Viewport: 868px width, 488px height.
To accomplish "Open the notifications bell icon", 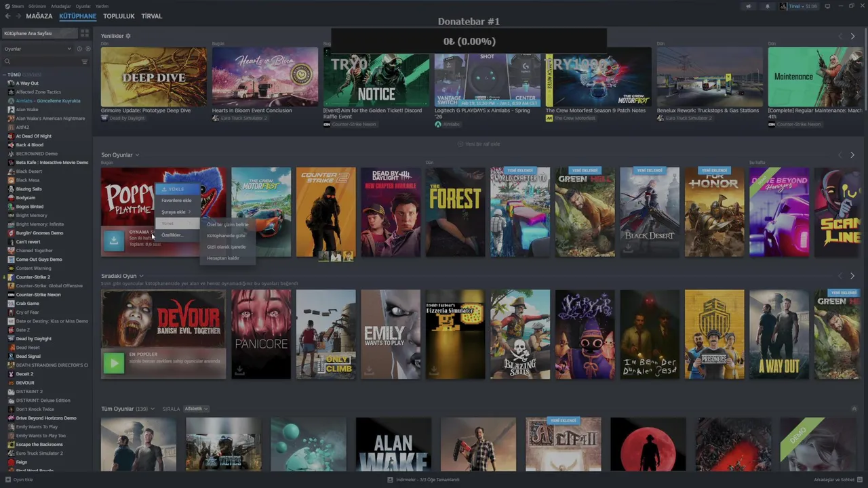I will [x=768, y=6].
